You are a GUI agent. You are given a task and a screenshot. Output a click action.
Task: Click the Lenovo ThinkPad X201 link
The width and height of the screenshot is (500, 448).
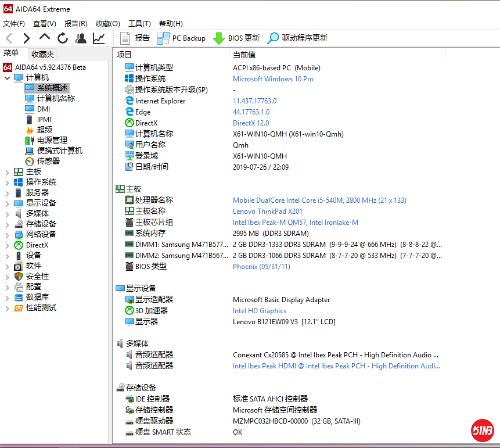[267, 212]
